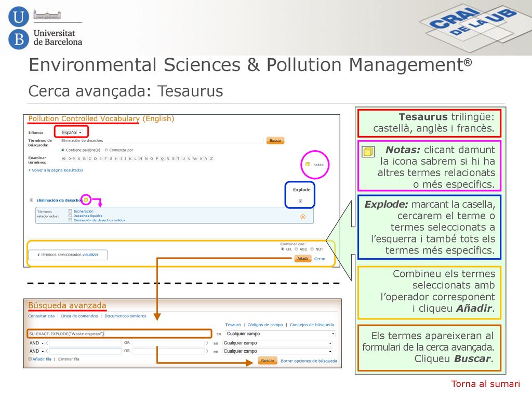The image size is (532, 399).
Task: Open Códigos de campo
Action: [x=265, y=325]
